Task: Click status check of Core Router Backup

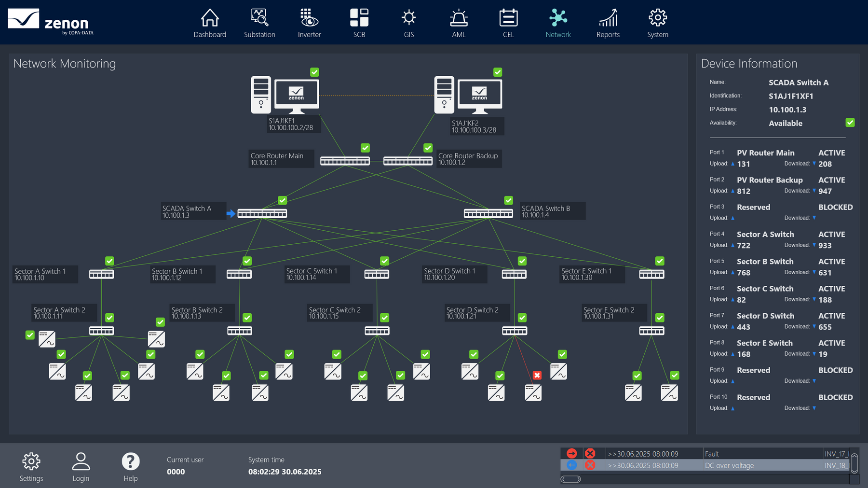Action: [x=428, y=148]
